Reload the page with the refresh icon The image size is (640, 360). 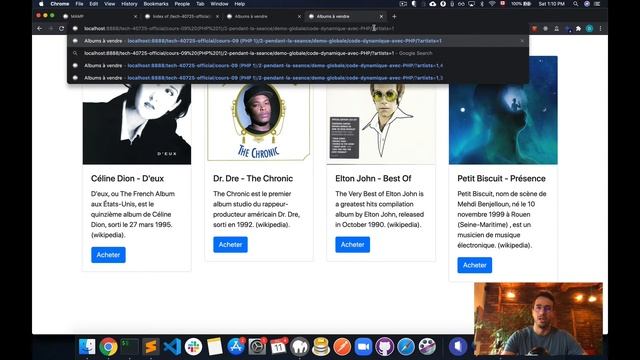click(x=62, y=29)
